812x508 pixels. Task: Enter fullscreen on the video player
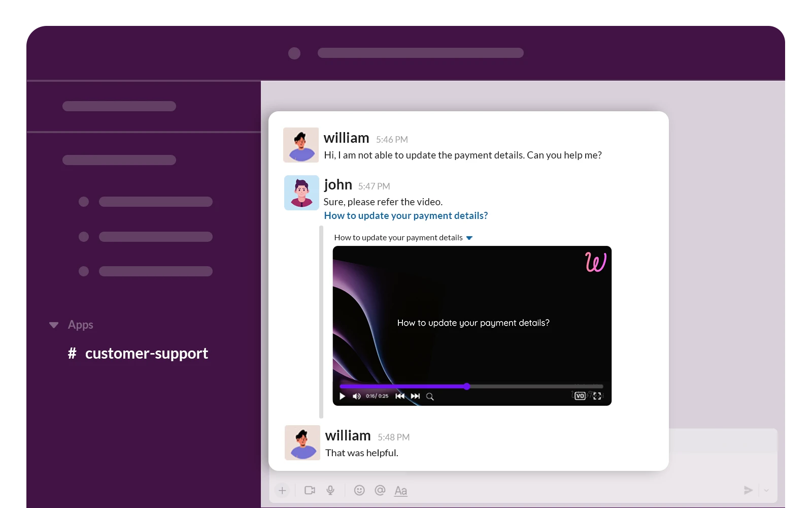pyautogui.click(x=597, y=396)
